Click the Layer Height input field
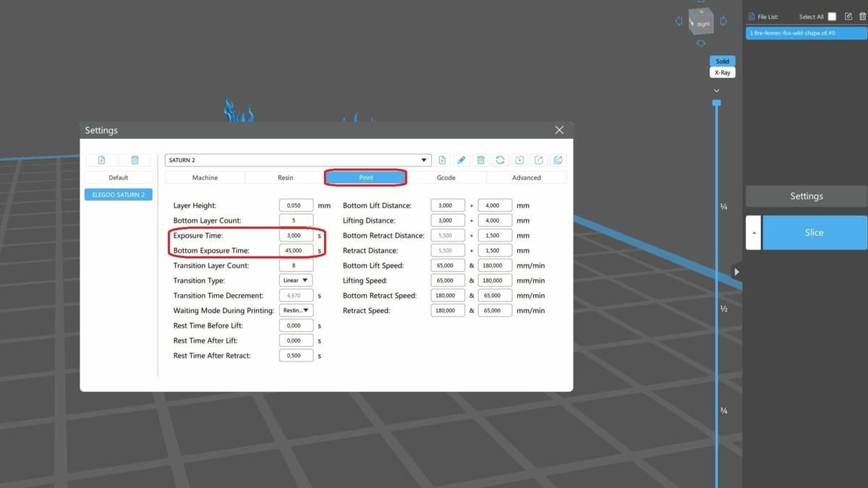 pos(296,205)
